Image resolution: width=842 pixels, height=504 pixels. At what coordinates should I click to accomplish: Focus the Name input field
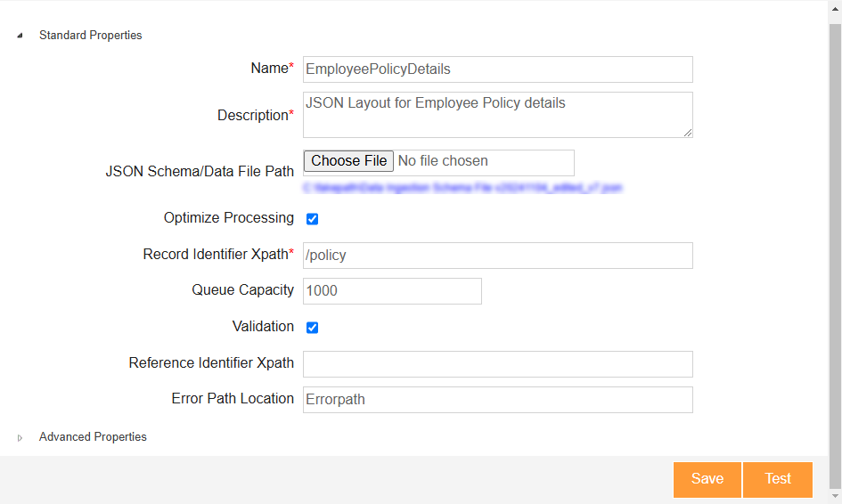[x=497, y=69]
